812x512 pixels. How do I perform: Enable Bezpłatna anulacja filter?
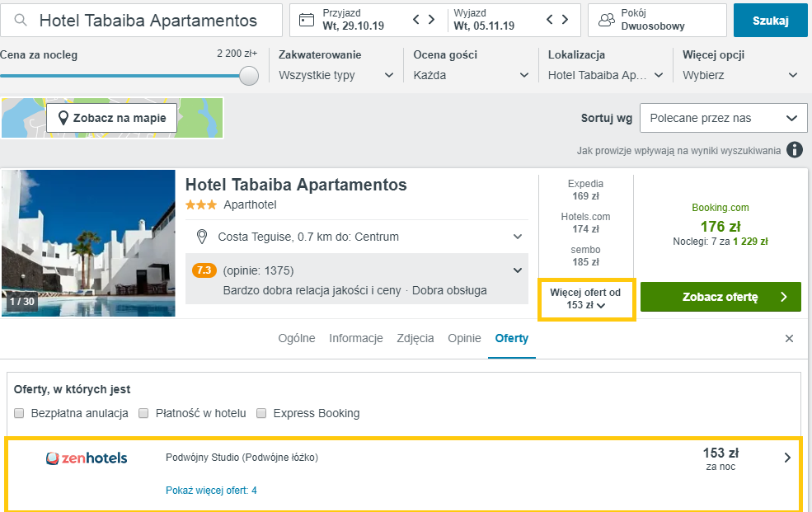[19, 413]
